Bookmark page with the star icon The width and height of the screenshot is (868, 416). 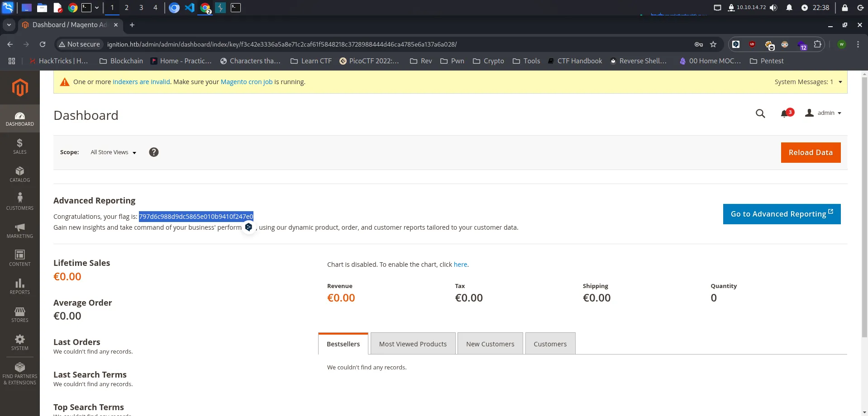[x=713, y=44]
